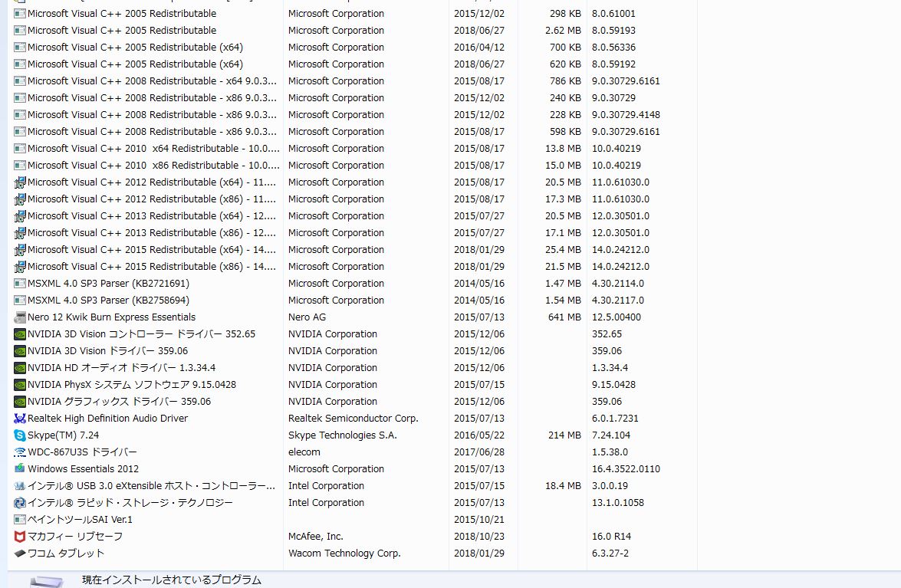Click the 'Skype Technologies S.A.' publisher cell

point(343,435)
